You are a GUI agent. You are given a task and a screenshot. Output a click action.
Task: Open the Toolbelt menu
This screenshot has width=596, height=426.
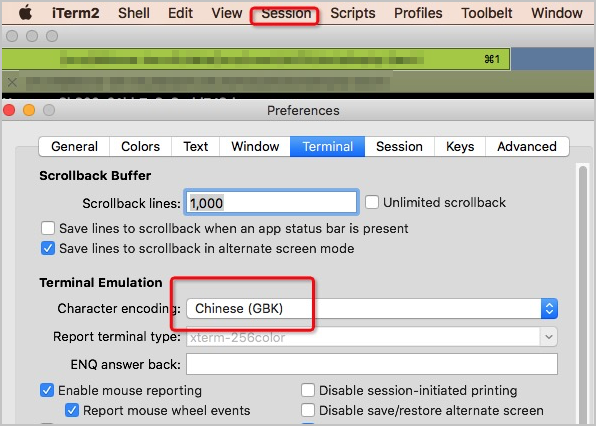pos(487,13)
